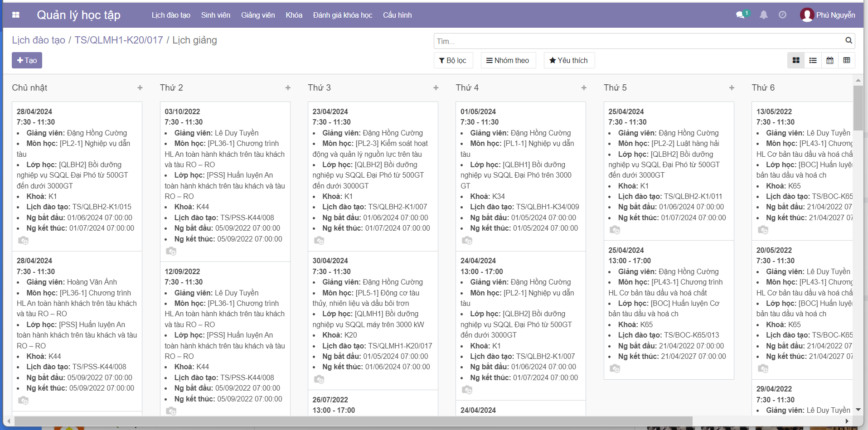Click the notifications bell icon
The width and height of the screenshot is (868, 430).
click(764, 15)
